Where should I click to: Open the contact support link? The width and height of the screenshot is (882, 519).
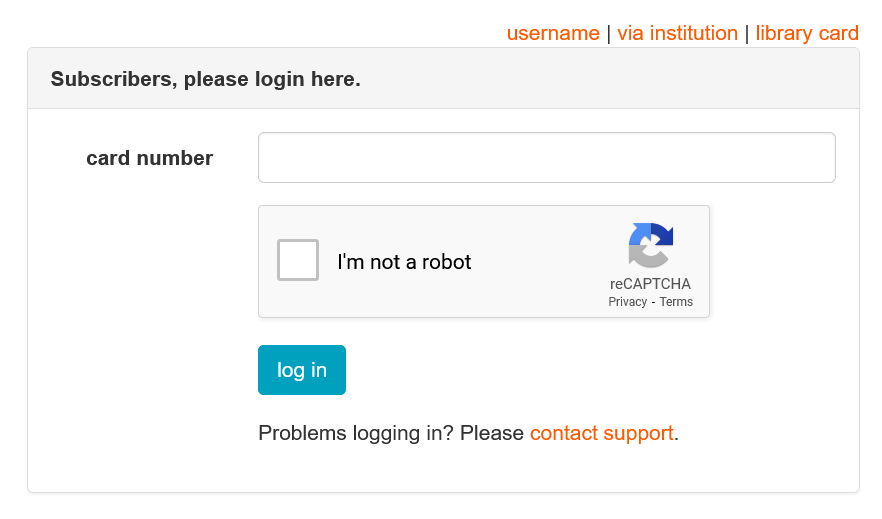(602, 433)
